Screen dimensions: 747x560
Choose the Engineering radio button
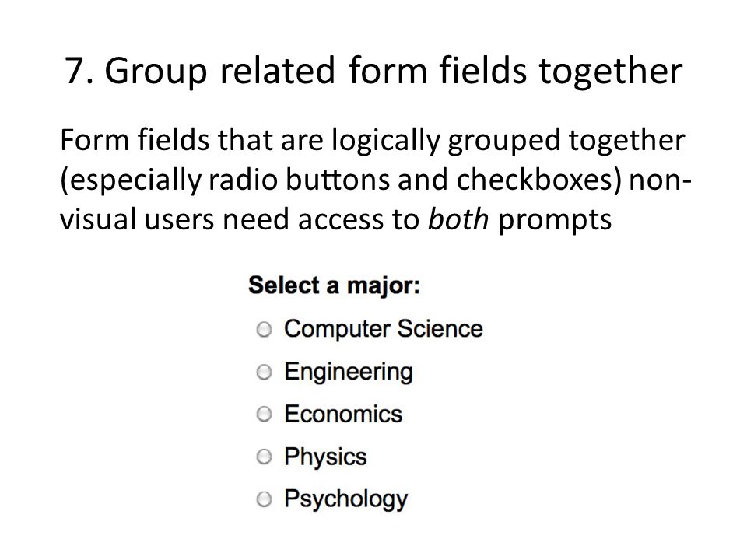point(264,372)
